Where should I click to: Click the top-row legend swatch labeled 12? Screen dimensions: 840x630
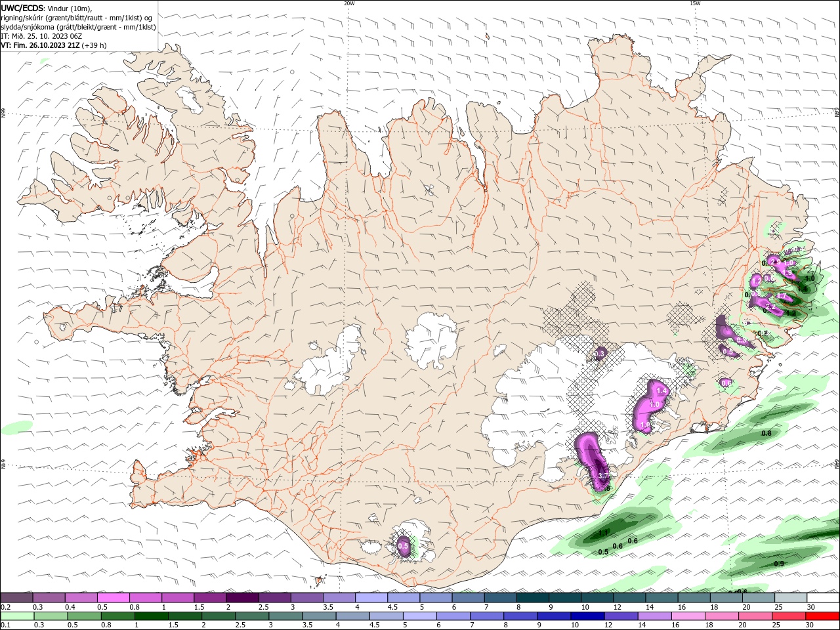(x=629, y=598)
